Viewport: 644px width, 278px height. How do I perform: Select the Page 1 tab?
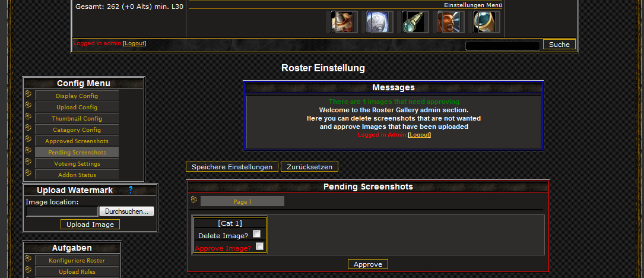(242, 201)
